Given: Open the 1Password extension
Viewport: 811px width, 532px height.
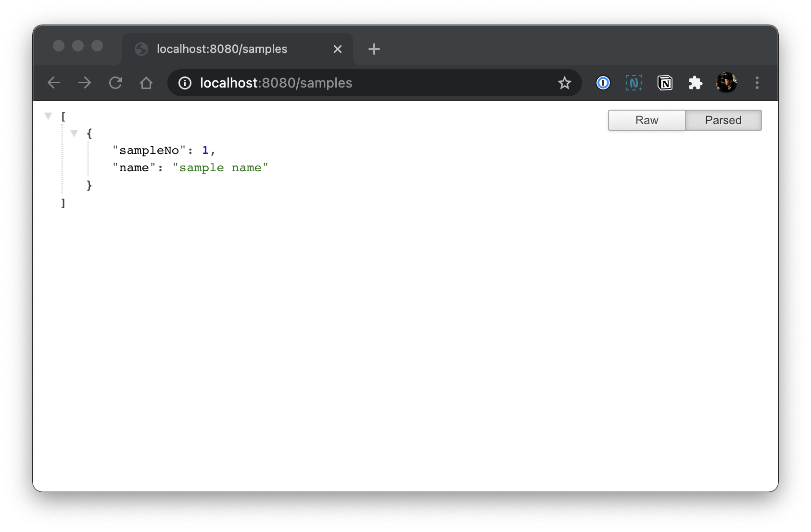Looking at the screenshot, I should (603, 83).
